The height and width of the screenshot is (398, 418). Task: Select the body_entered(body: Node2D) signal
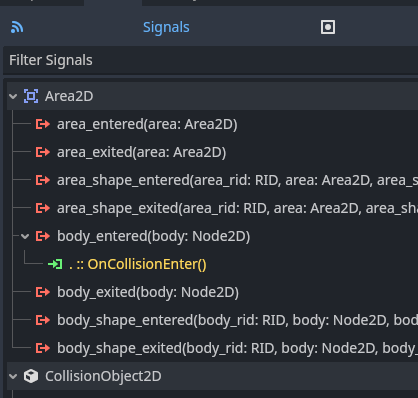[154, 236]
